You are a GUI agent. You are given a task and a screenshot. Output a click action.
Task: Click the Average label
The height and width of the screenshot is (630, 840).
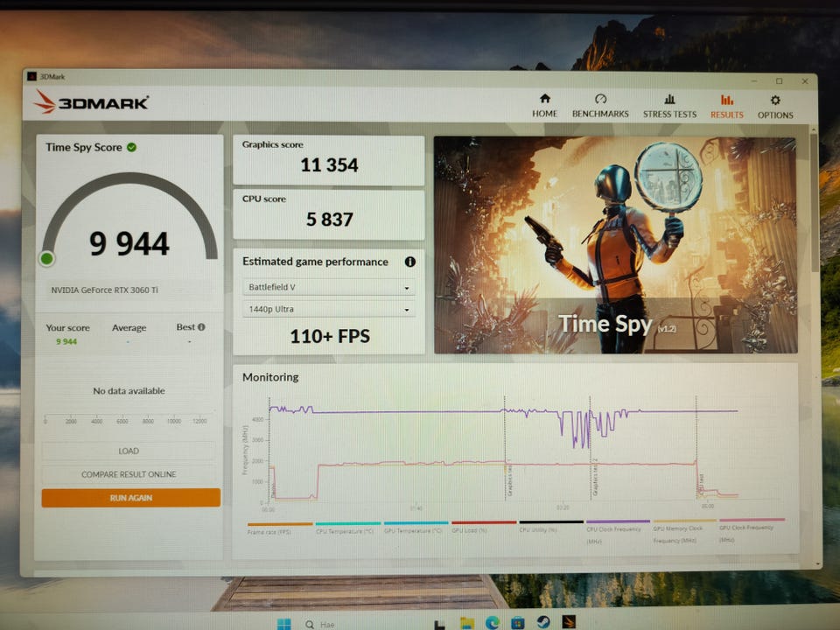129,327
